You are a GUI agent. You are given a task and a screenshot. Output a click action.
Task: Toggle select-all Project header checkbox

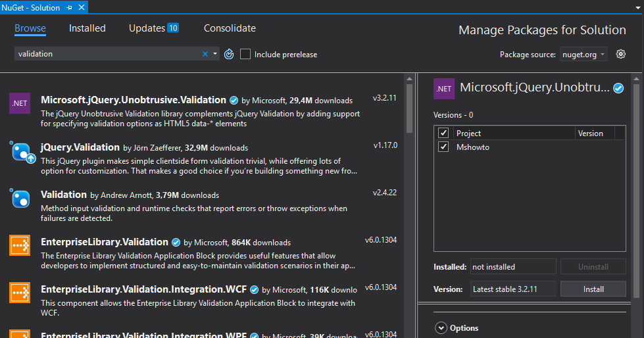[x=443, y=133]
